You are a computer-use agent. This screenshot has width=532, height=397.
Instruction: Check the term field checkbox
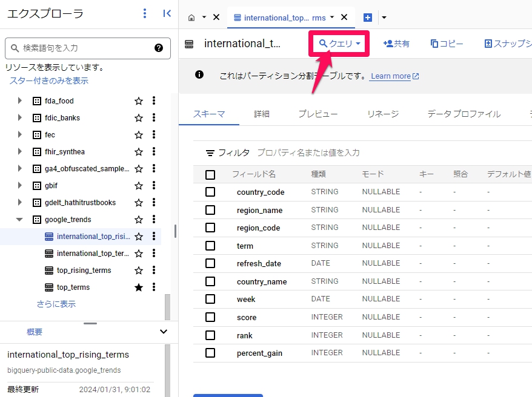tap(210, 246)
